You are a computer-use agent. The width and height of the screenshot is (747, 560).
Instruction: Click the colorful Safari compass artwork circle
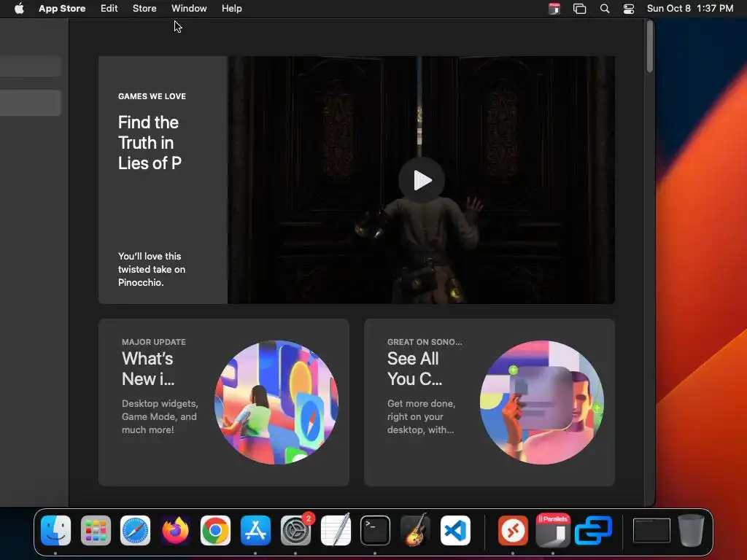[x=276, y=402]
